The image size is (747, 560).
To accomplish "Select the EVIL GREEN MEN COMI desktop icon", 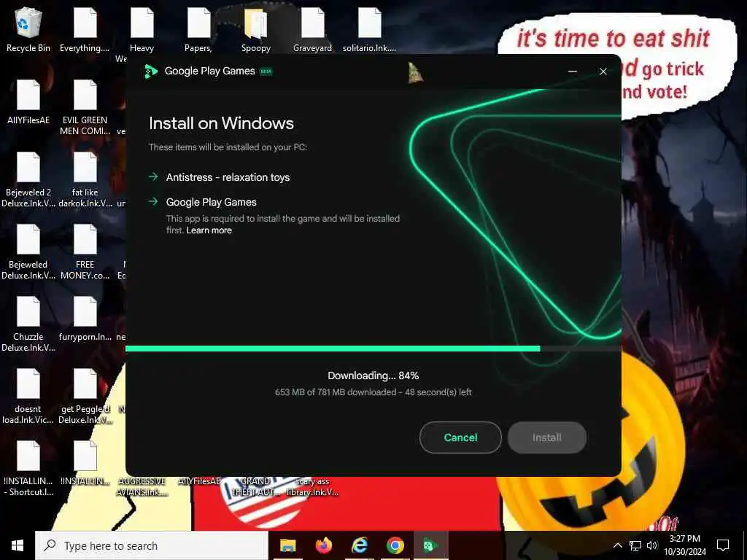I will click(x=85, y=107).
